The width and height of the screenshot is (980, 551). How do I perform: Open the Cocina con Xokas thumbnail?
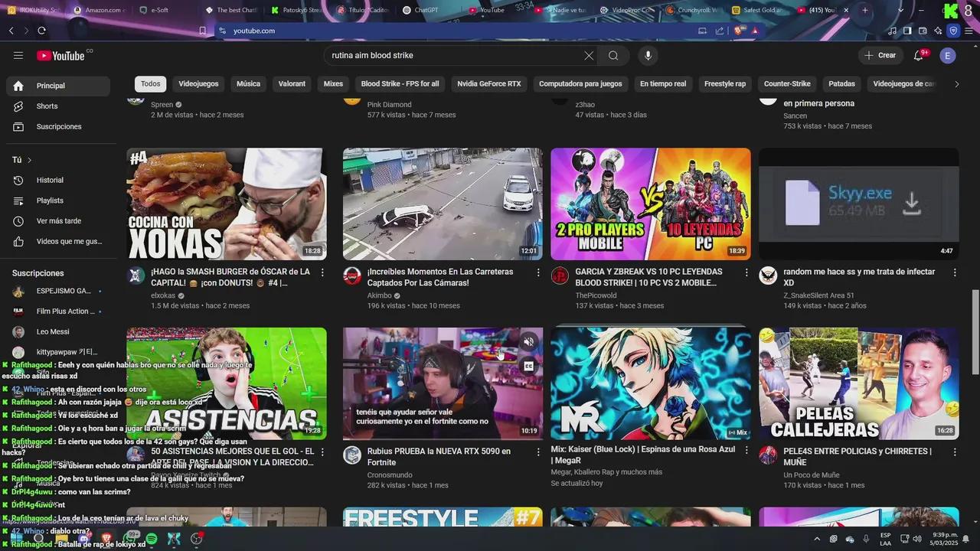tap(227, 204)
